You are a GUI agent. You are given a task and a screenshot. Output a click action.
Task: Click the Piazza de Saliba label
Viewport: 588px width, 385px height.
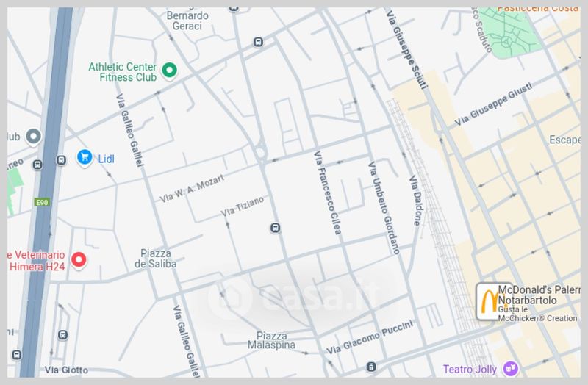click(x=156, y=259)
